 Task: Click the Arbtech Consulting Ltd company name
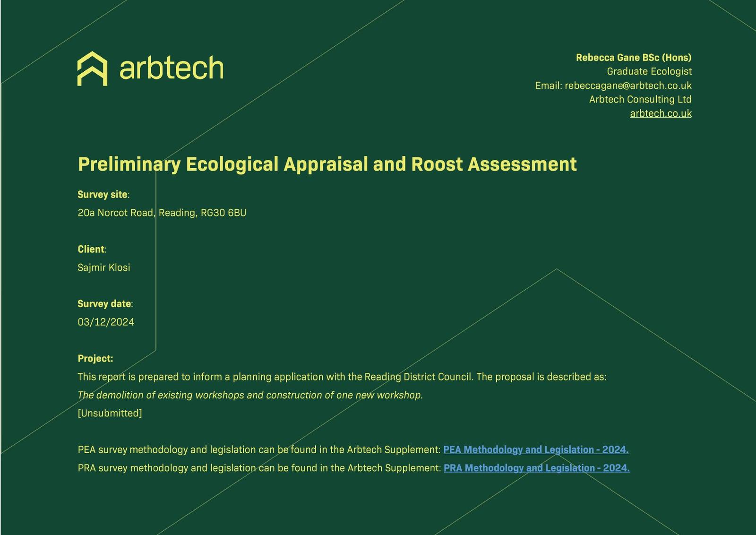(640, 99)
